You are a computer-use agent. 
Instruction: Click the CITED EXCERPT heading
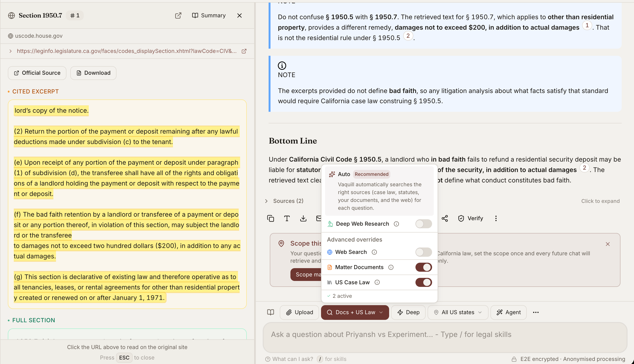pos(36,92)
